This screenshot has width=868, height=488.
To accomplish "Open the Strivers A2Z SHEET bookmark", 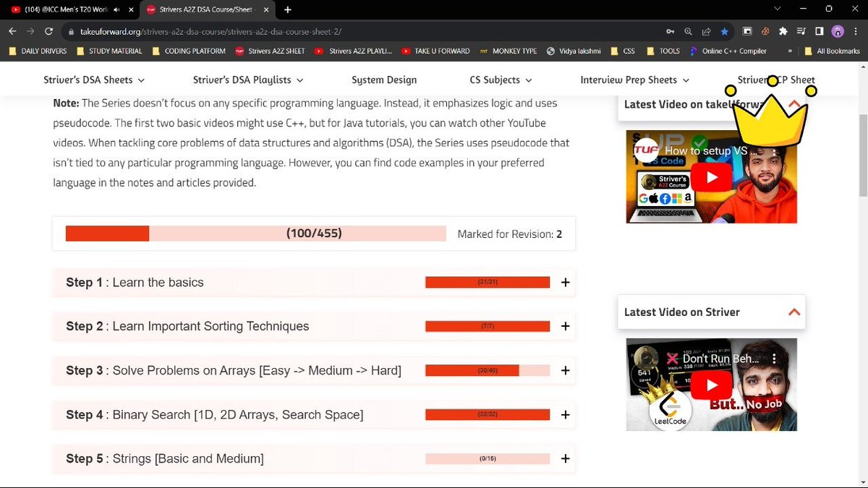I will pyautogui.click(x=270, y=51).
